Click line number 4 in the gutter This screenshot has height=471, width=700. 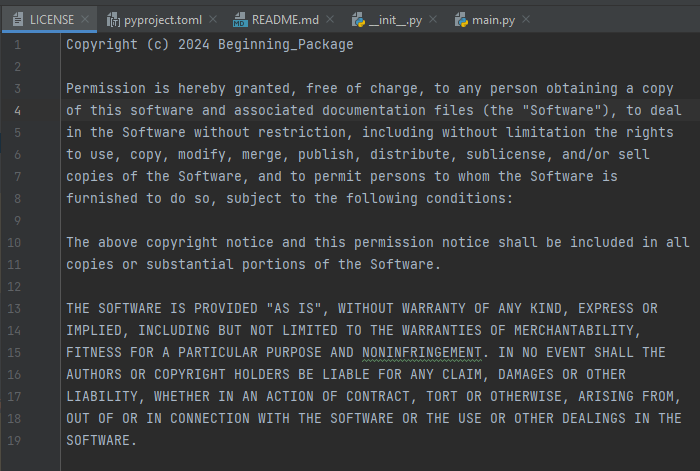[x=17, y=111]
